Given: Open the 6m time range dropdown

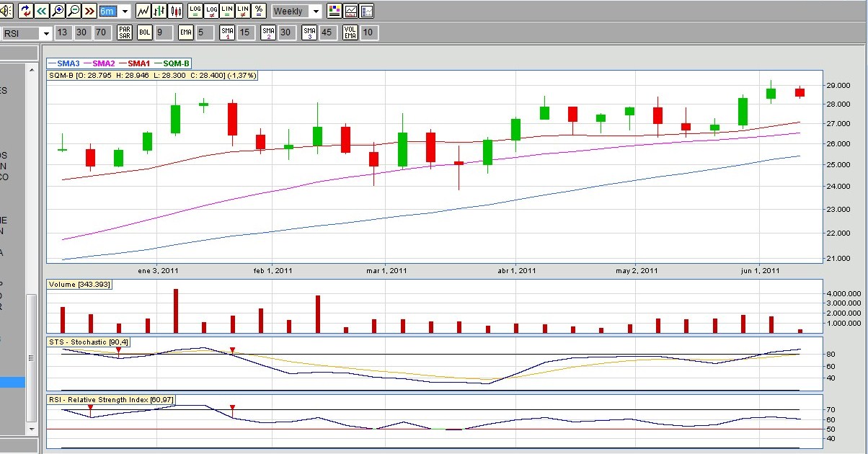Looking at the screenshot, I should (125, 12).
